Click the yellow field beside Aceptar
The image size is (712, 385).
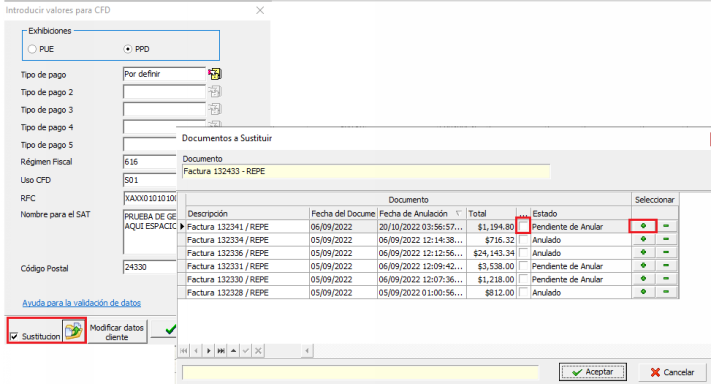[360, 372]
